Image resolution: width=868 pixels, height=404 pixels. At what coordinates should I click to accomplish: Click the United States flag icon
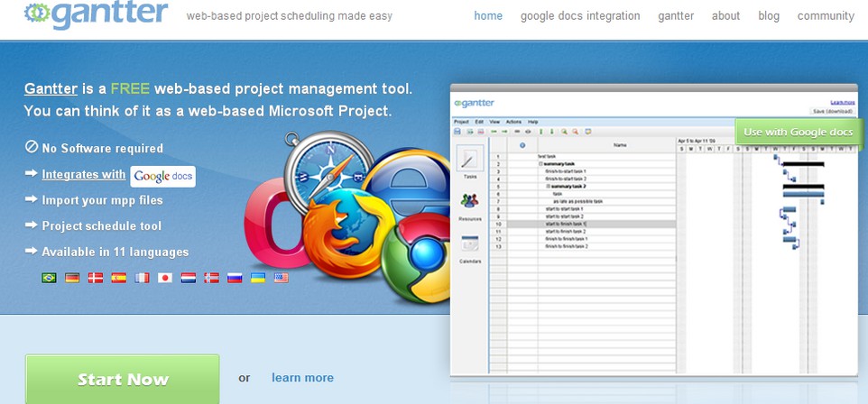click(x=282, y=278)
